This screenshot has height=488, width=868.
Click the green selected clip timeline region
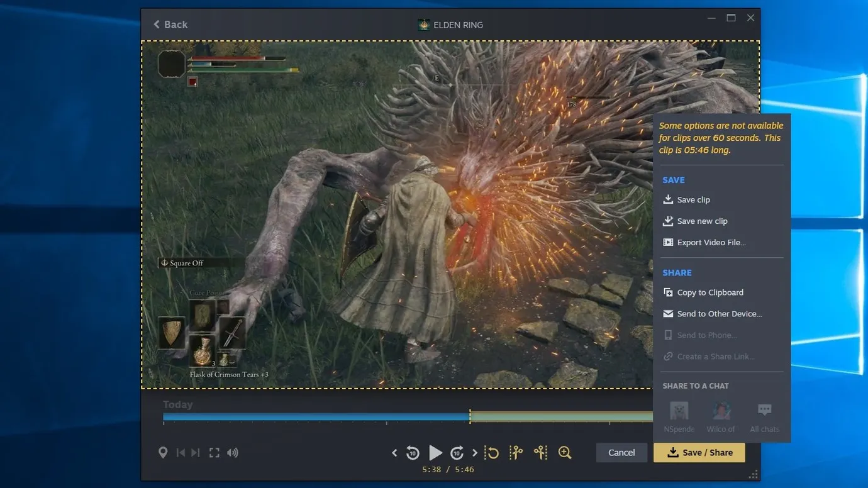561,417
